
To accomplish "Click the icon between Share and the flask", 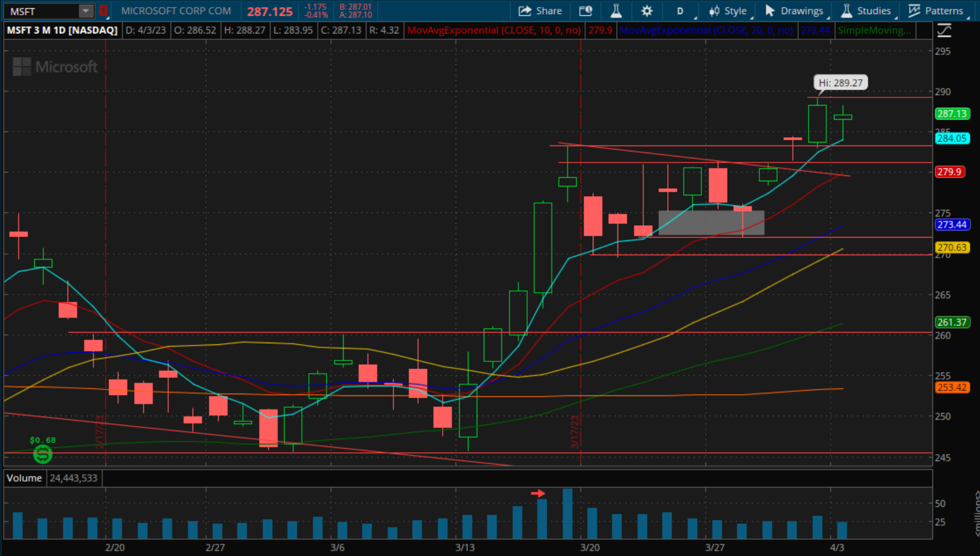I will coord(585,11).
